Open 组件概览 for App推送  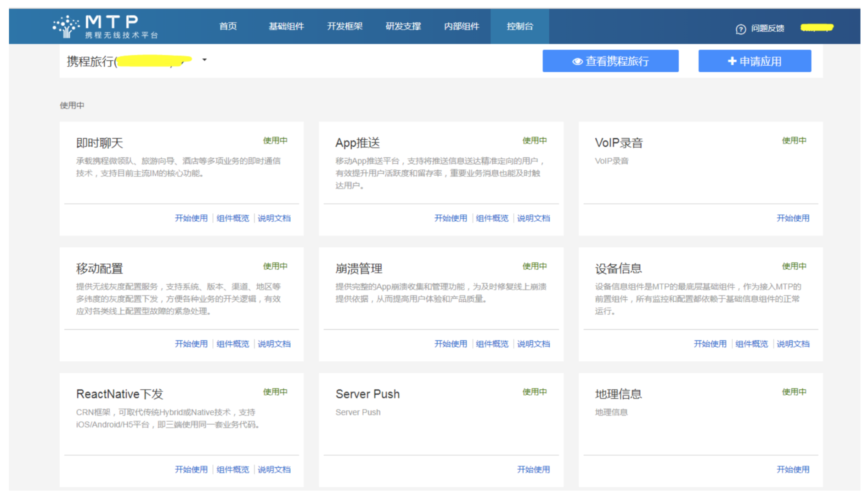pos(492,218)
